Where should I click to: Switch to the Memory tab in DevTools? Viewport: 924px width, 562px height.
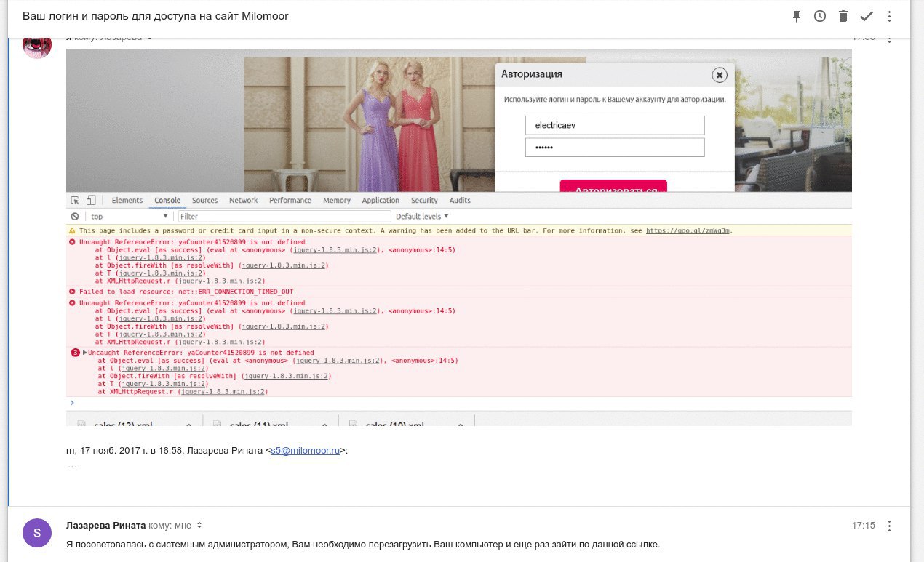tap(337, 201)
